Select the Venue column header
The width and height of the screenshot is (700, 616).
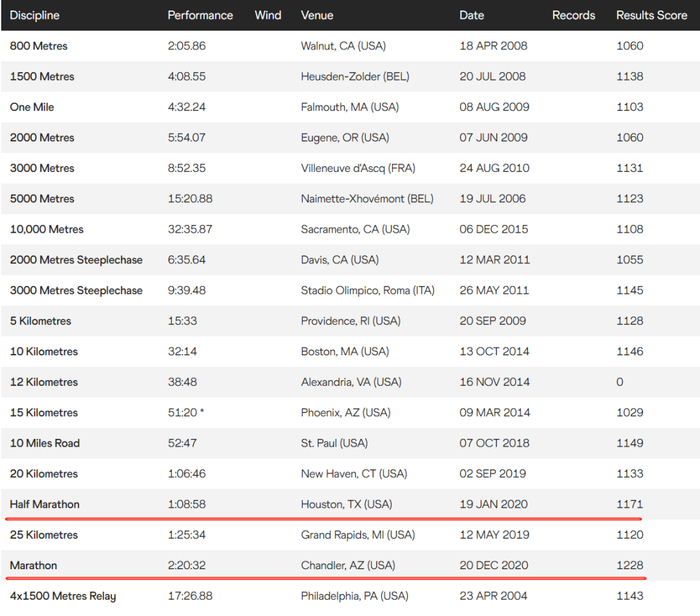pyautogui.click(x=317, y=15)
